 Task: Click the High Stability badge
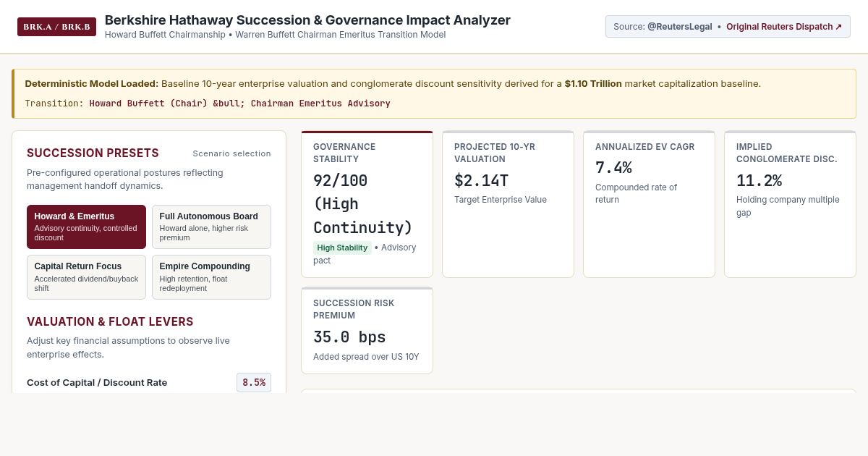(x=342, y=248)
